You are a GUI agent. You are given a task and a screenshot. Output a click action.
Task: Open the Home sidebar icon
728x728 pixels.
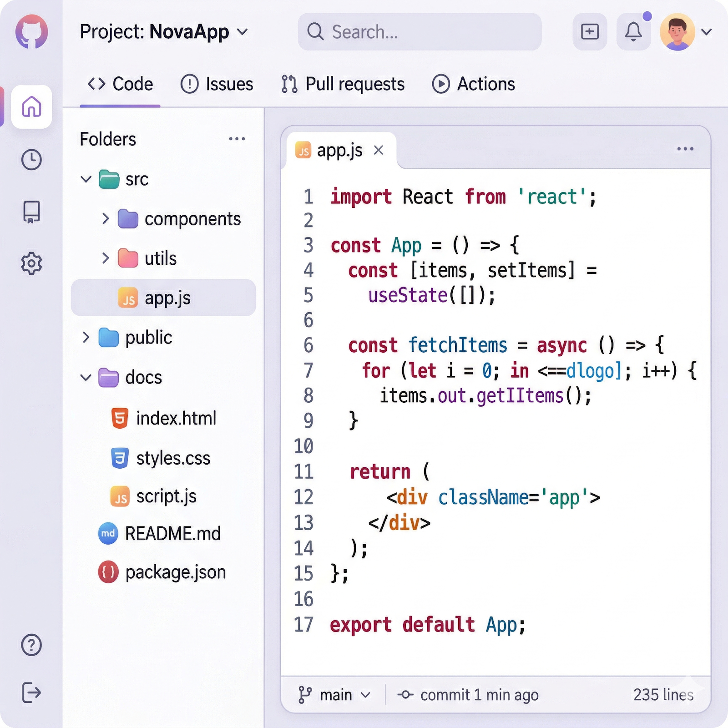31,107
